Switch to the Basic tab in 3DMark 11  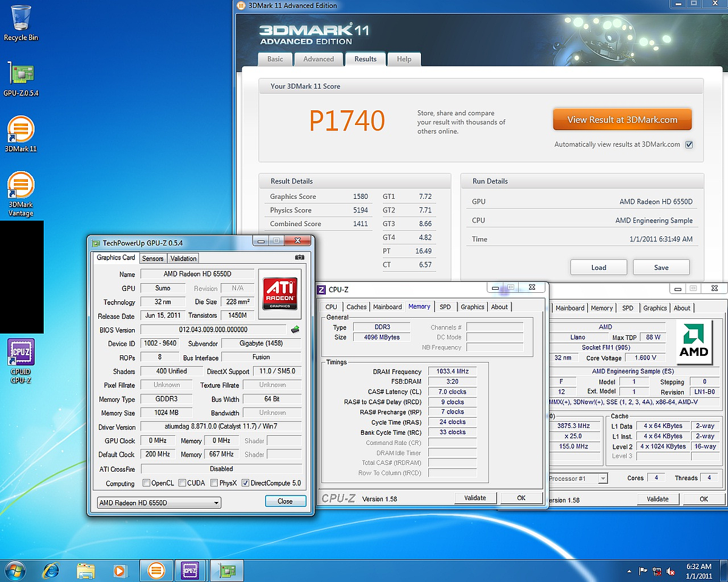click(275, 59)
